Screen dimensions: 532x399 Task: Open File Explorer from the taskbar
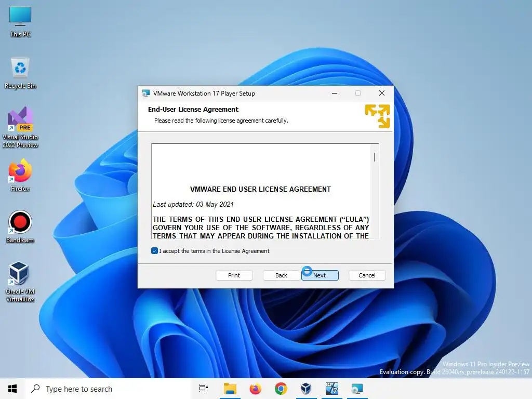point(230,389)
